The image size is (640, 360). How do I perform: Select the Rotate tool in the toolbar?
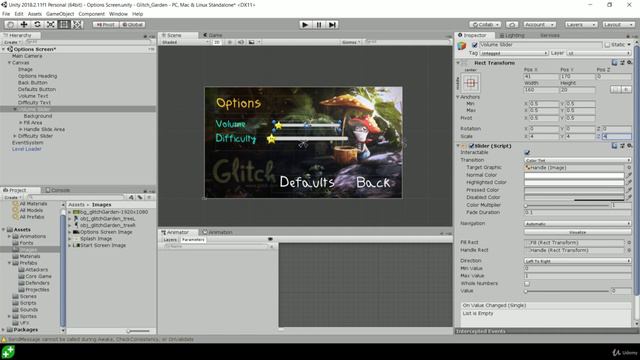tap(37, 24)
